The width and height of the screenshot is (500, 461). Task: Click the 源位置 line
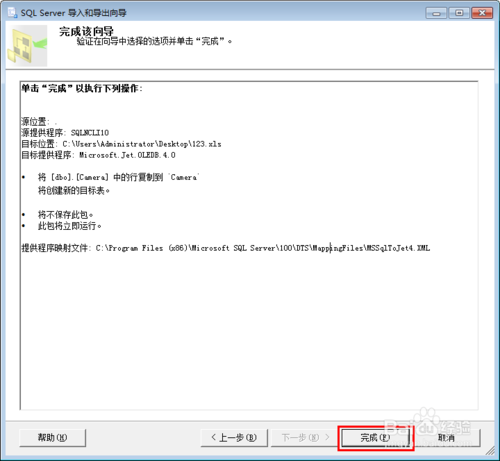[39, 121]
